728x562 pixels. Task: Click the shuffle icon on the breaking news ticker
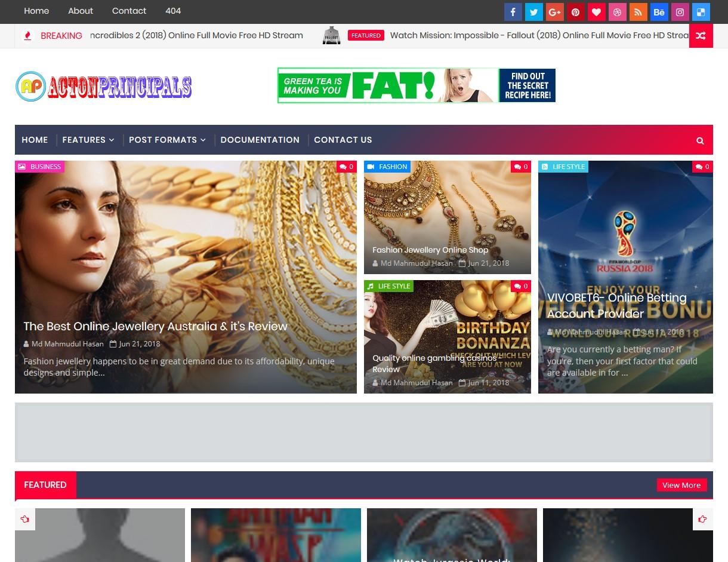pyautogui.click(x=701, y=35)
